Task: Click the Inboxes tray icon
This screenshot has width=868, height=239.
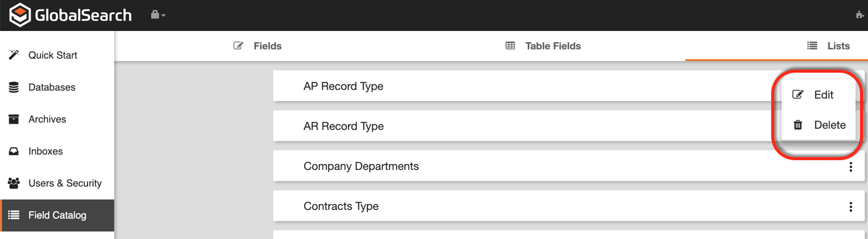Action: click(14, 152)
